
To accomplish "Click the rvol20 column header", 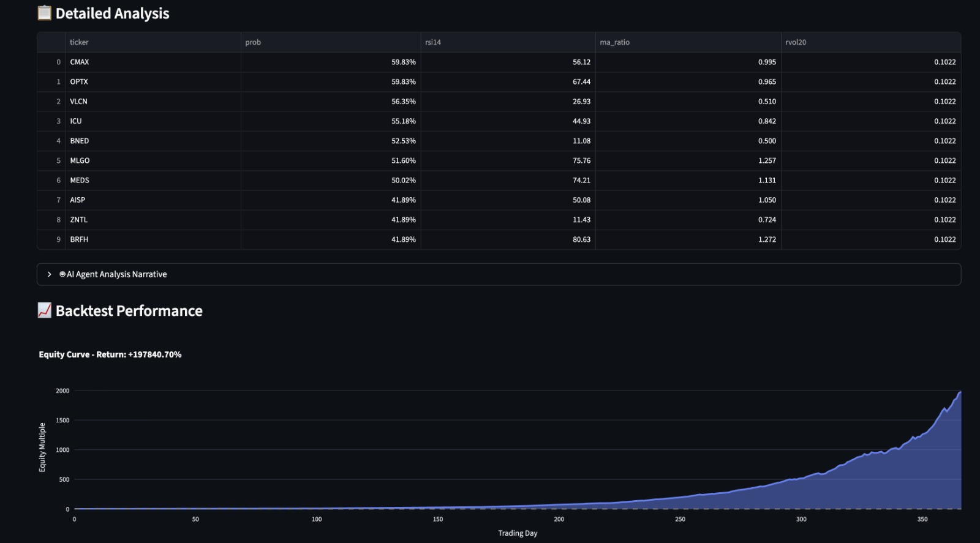I will click(x=870, y=42).
